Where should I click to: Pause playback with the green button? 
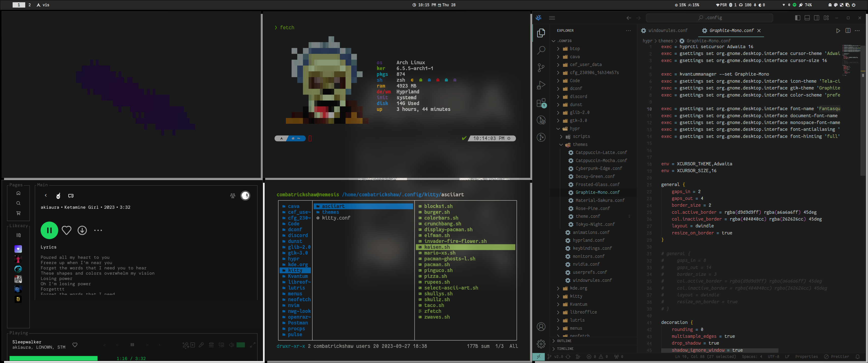pos(49,230)
